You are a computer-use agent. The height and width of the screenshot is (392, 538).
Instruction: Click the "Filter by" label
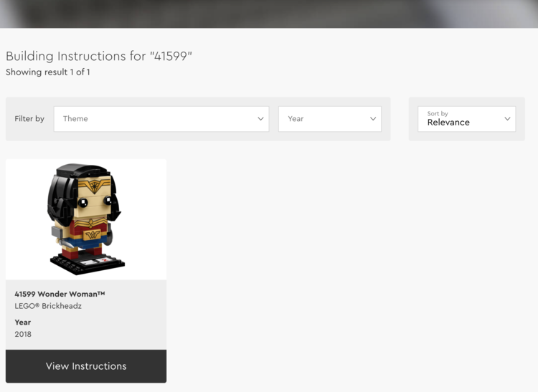(x=29, y=118)
